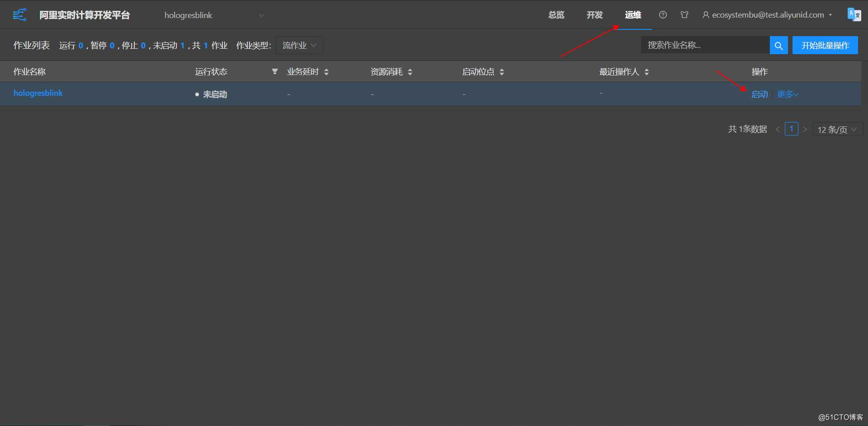
Task: Sort by 启动位点 column arrows
Action: click(x=502, y=72)
